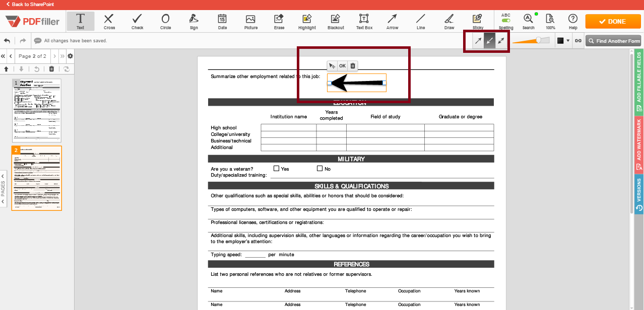
Task: Select the Line tool
Action: [x=421, y=21]
